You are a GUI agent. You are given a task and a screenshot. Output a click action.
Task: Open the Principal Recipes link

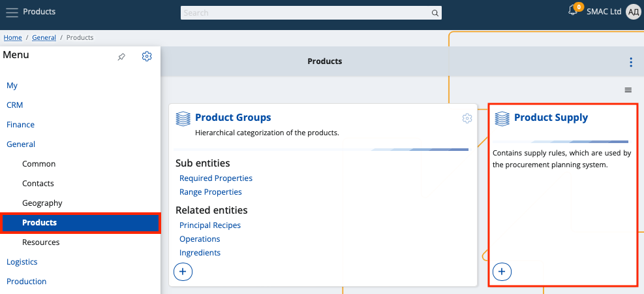tap(209, 225)
